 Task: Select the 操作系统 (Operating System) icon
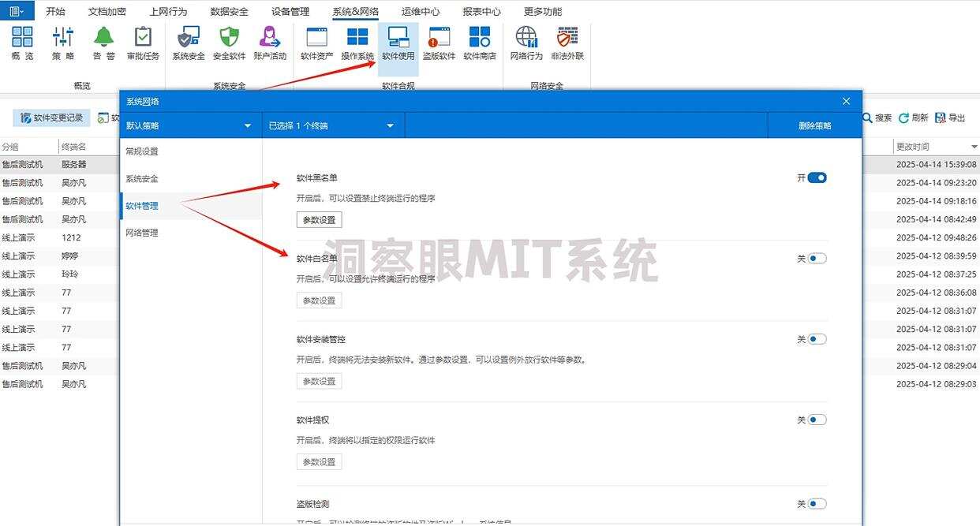pyautogui.click(x=357, y=43)
